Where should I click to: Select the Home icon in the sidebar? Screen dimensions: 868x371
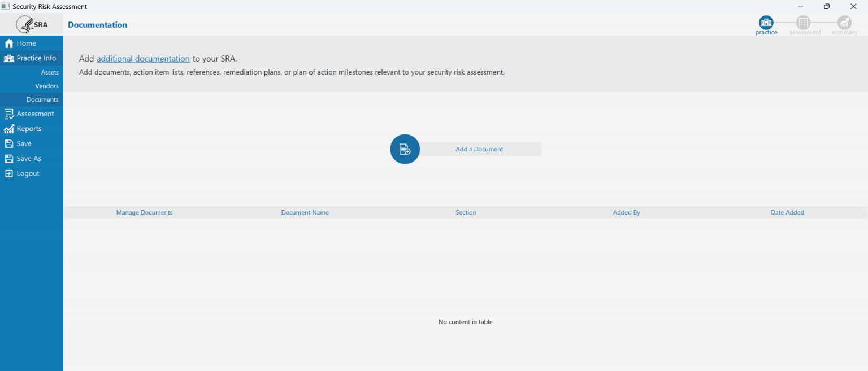point(9,43)
